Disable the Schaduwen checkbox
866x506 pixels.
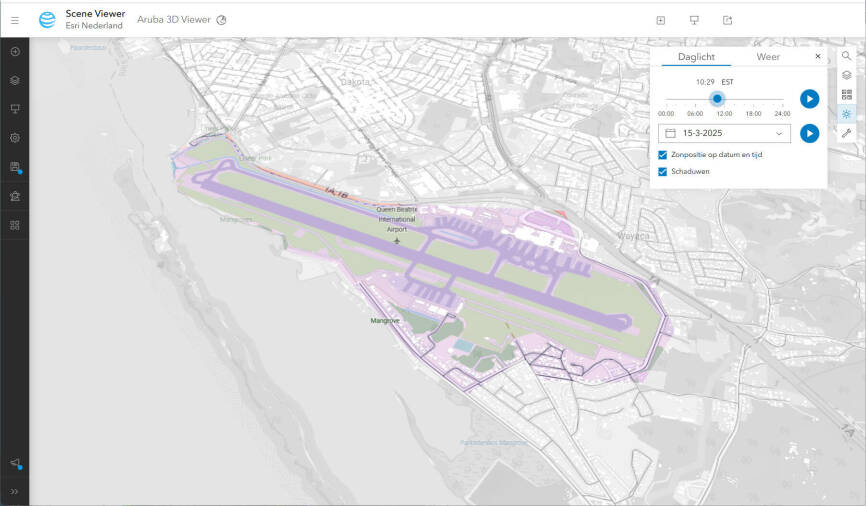click(663, 172)
